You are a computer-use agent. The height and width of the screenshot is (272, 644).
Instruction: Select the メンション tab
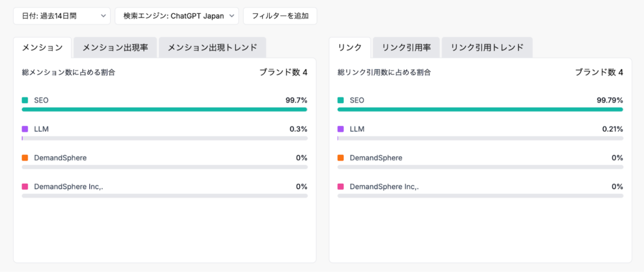pyautogui.click(x=42, y=47)
